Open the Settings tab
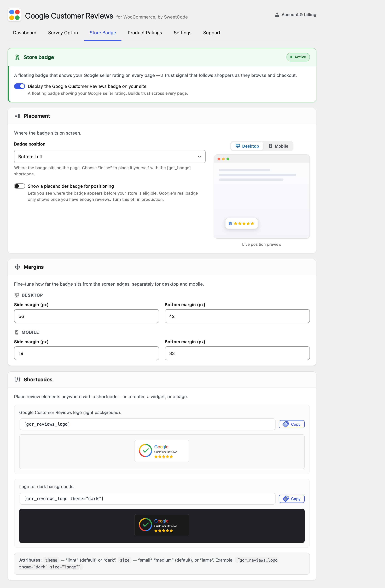Screen dimensions: 385x588 point(183,33)
